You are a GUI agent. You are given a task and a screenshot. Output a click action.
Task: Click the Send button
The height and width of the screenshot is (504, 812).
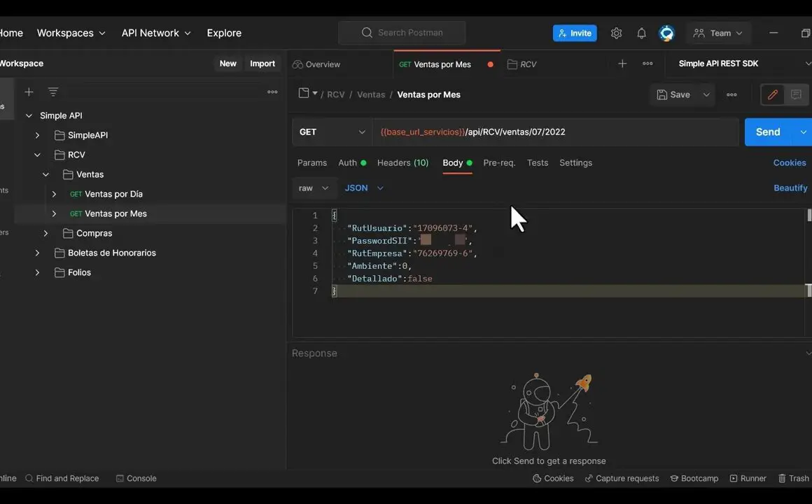click(767, 132)
